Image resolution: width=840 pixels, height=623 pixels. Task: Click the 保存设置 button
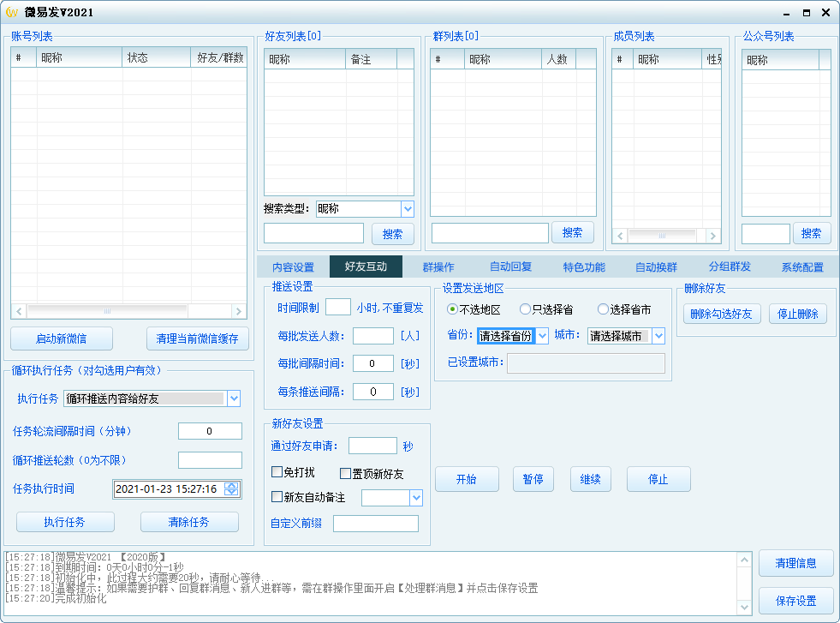[796, 601]
